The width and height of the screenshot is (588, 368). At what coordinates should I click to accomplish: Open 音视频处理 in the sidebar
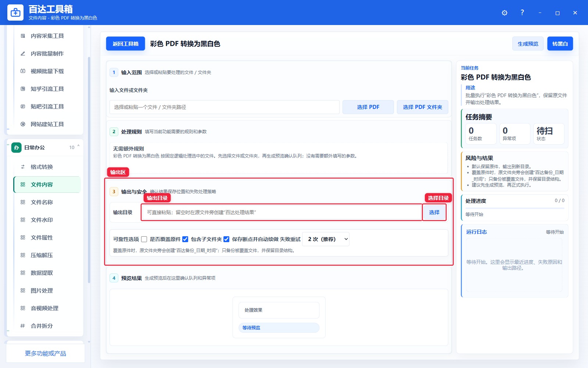click(47, 308)
